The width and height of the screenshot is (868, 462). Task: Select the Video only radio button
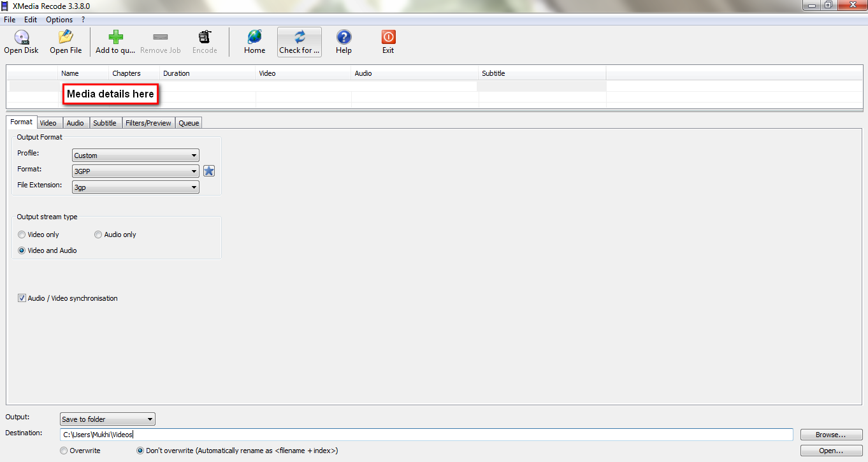tap(22, 235)
